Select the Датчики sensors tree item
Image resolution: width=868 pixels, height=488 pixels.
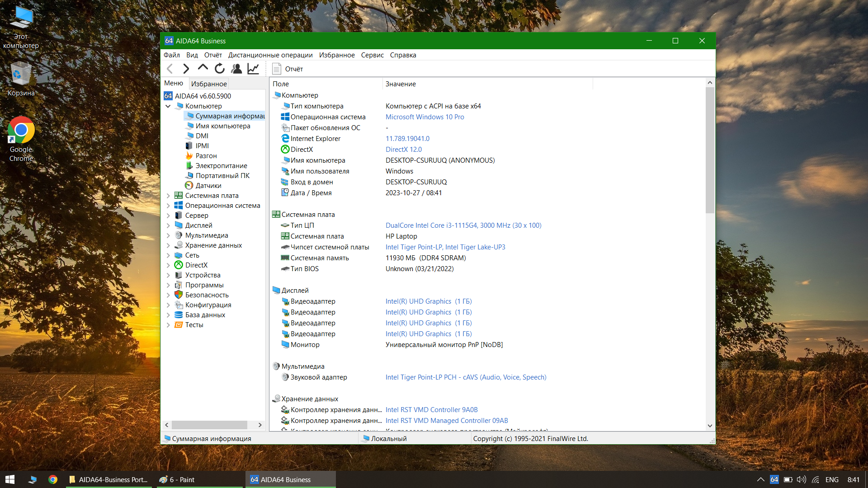pos(208,186)
